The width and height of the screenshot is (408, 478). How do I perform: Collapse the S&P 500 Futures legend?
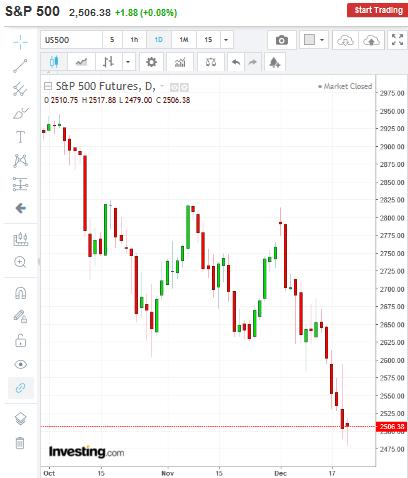(48, 86)
